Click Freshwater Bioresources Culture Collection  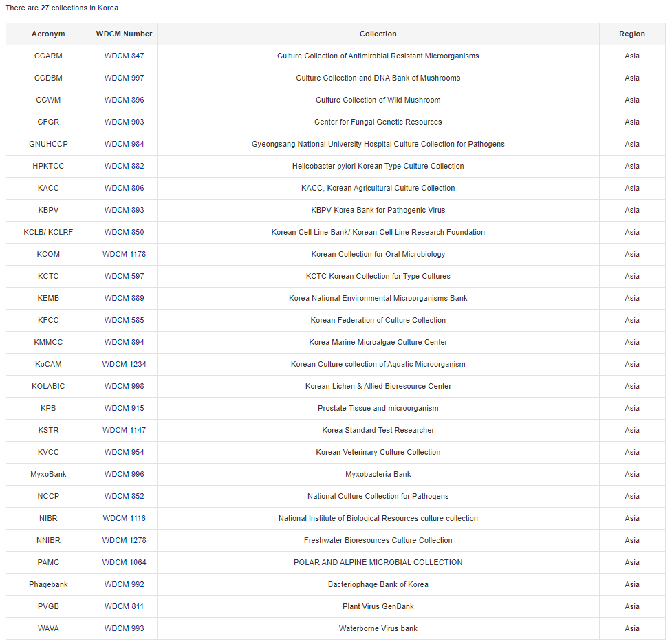pos(378,540)
